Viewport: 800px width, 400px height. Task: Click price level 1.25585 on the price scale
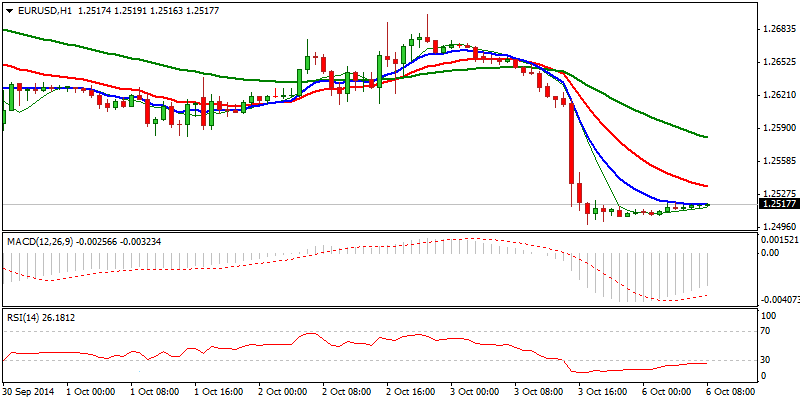click(x=779, y=161)
